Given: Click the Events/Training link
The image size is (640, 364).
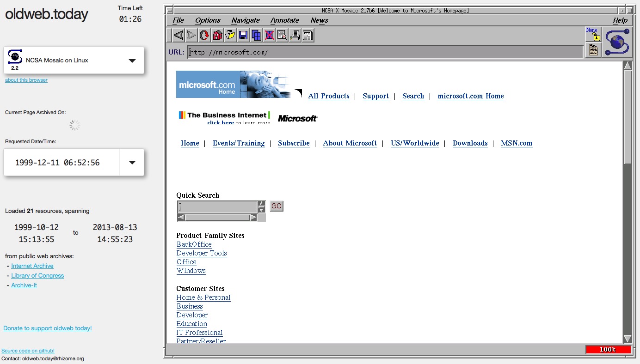Looking at the screenshot, I should tap(239, 143).
